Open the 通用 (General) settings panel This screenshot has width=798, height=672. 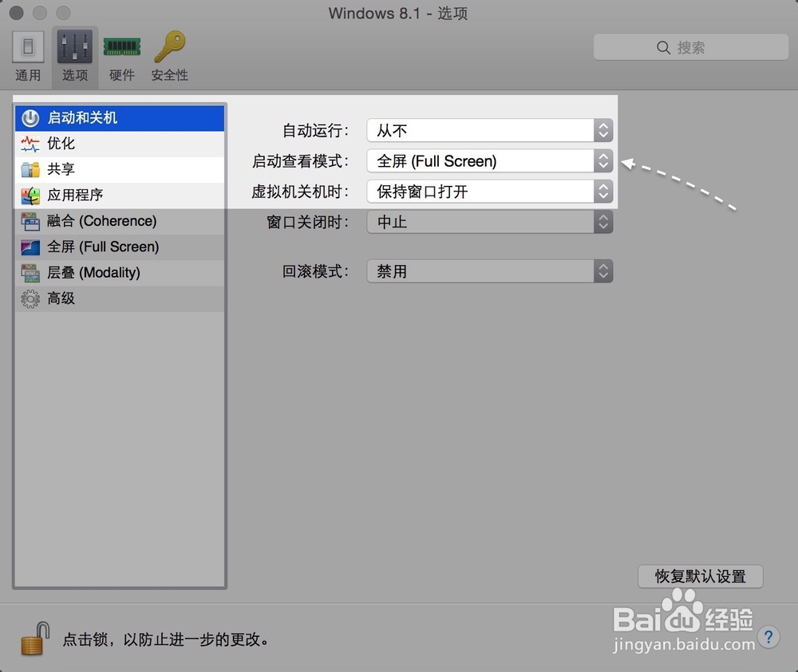(x=28, y=54)
